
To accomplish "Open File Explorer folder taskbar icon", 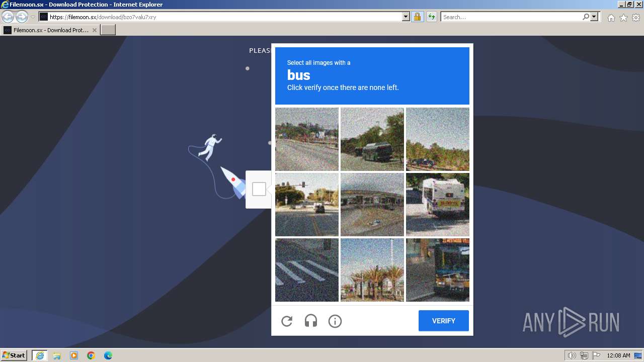I will 57,355.
